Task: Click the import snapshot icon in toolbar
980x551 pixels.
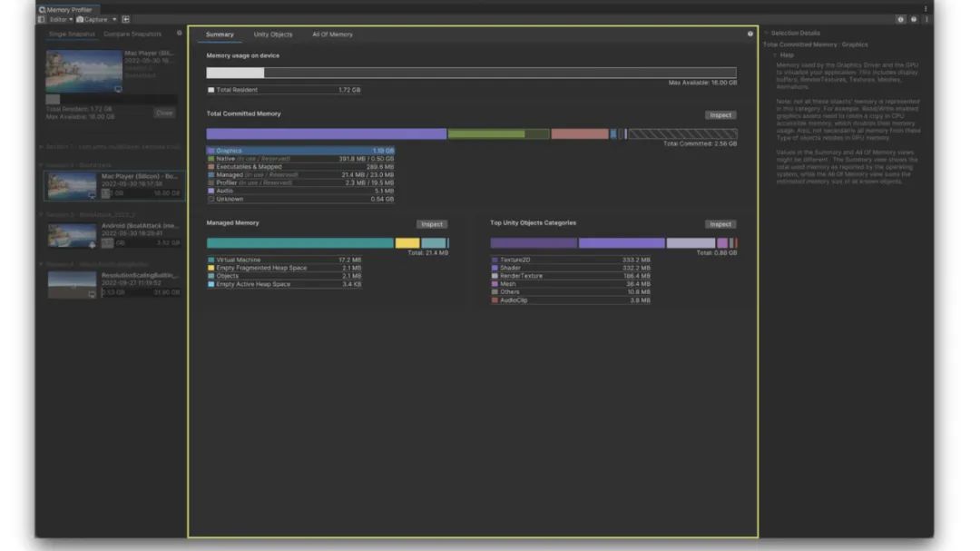Action: pos(126,19)
